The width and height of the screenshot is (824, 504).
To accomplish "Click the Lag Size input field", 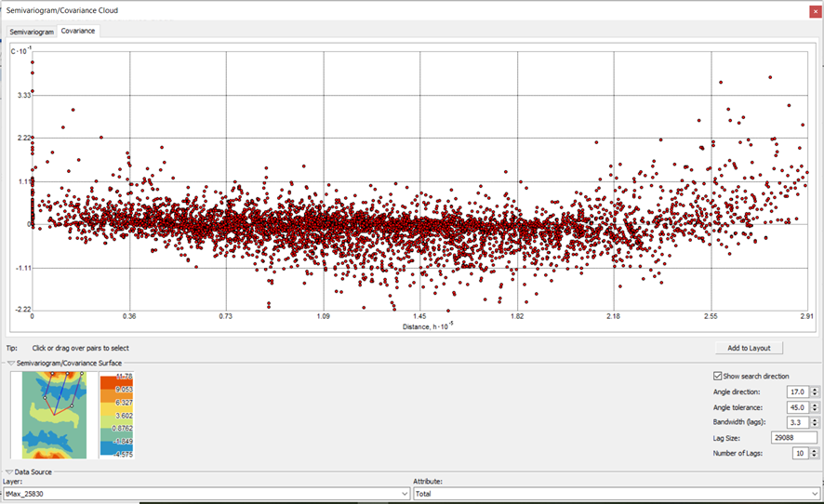I will pyautogui.click(x=793, y=438).
